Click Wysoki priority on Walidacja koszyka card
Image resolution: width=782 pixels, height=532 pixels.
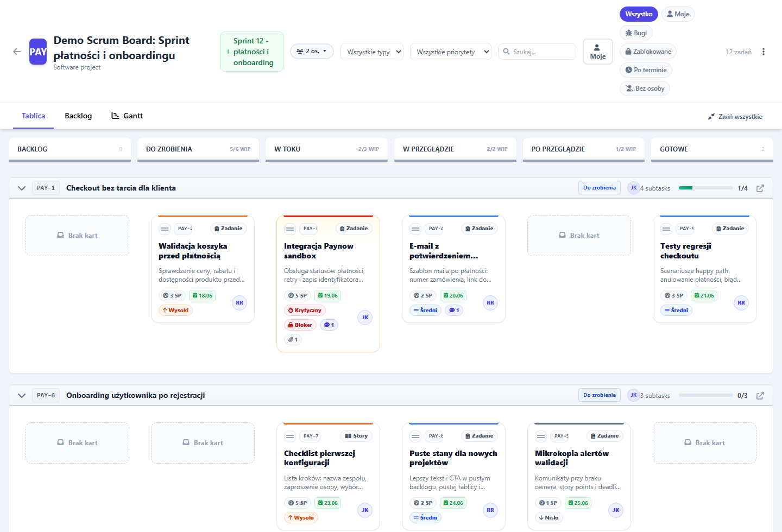point(175,311)
